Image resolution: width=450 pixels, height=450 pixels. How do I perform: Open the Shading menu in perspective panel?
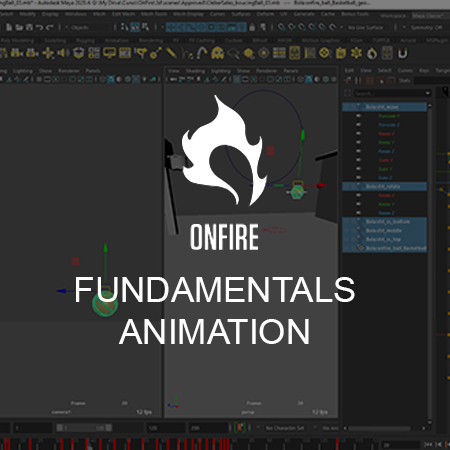point(195,71)
